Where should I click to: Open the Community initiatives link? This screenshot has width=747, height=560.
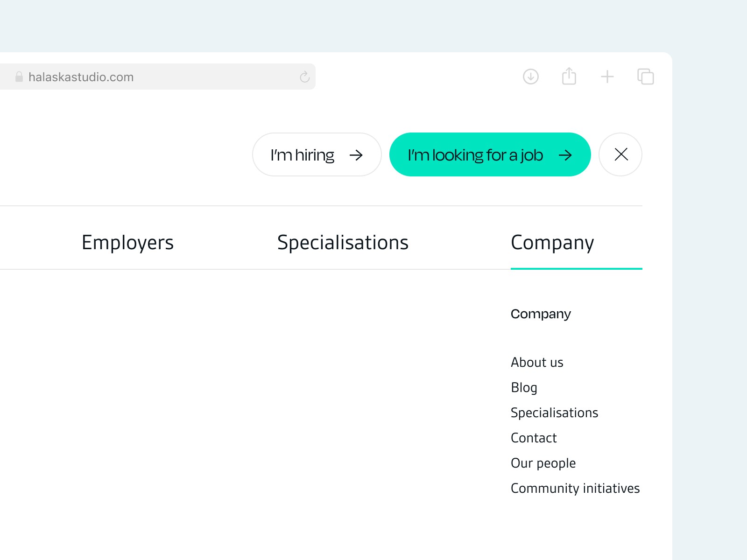coord(575,488)
